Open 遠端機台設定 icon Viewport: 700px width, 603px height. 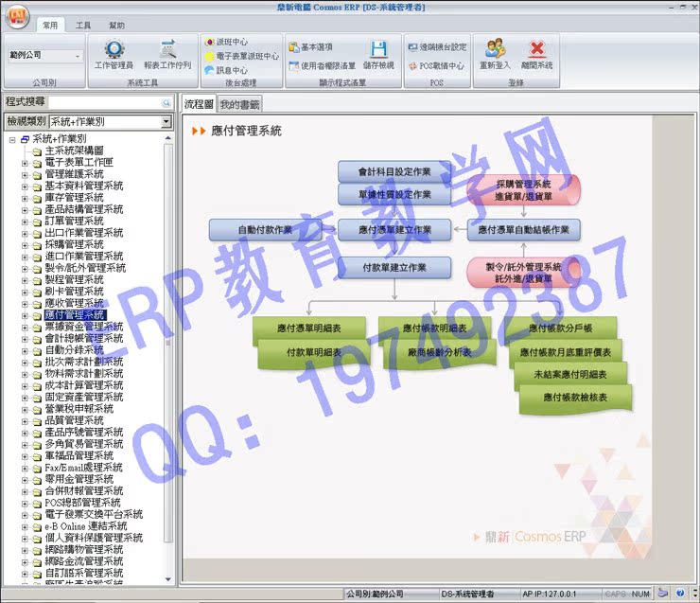tap(412, 47)
